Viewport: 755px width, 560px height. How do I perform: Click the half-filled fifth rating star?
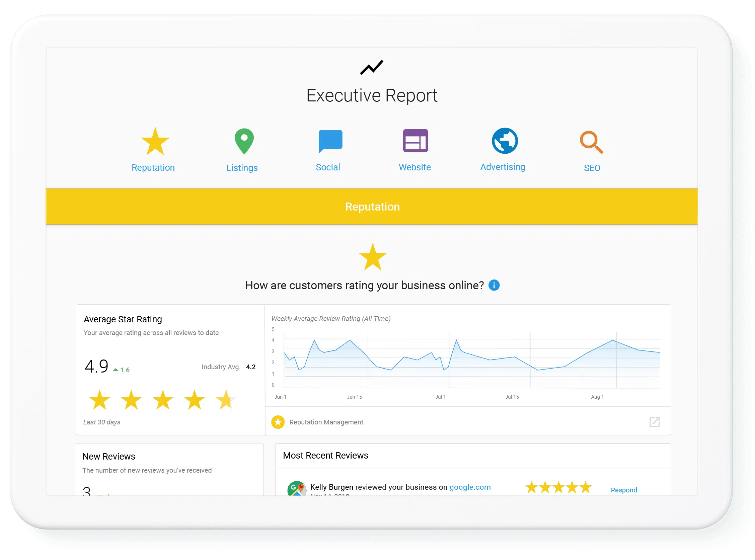pyautogui.click(x=225, y=400)
